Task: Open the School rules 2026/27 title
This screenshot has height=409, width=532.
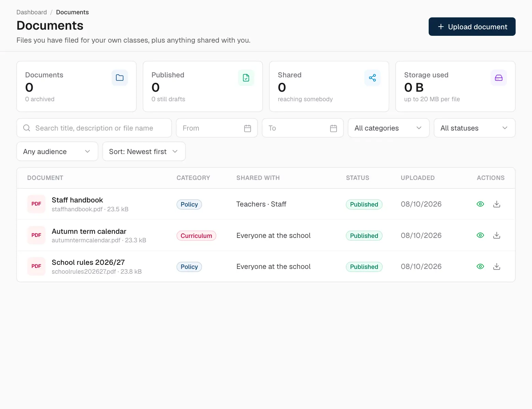Action: click(88, 262)
